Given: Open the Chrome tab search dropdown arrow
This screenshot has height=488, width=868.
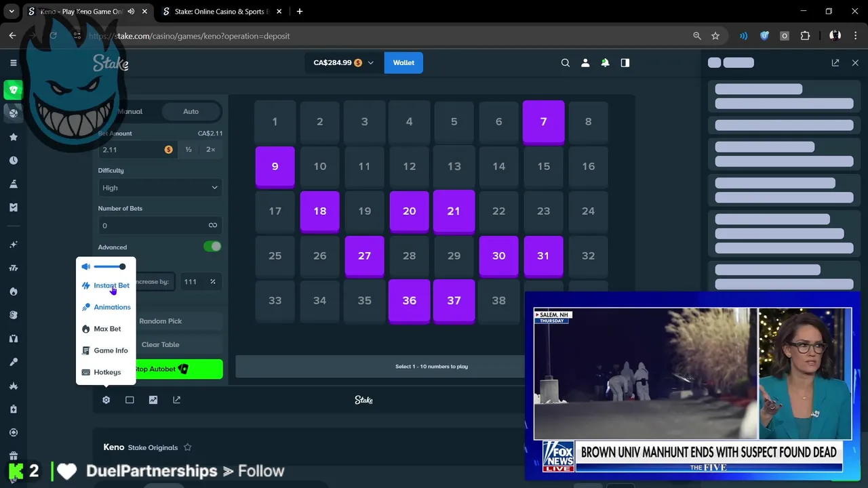Looking at the screenshot, I should [x=11, y=12].
